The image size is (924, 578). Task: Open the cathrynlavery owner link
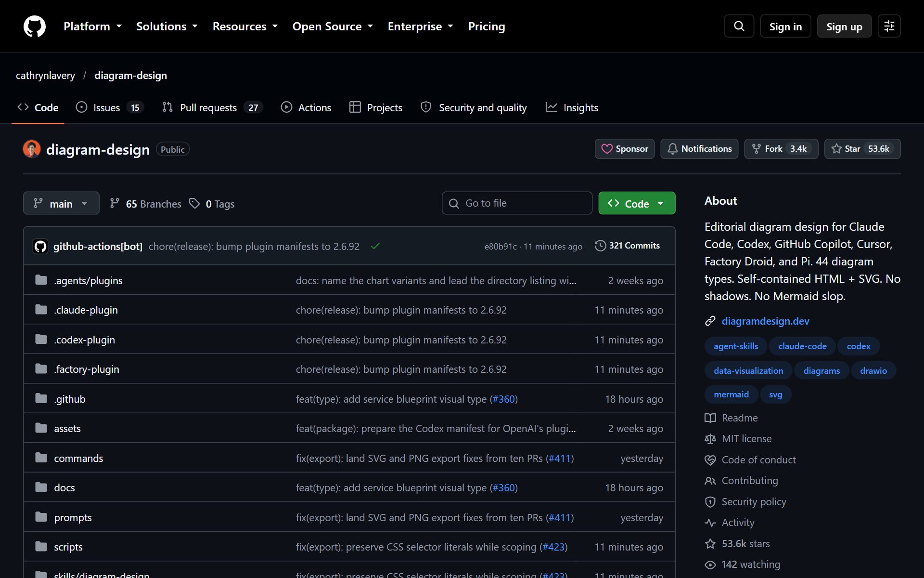tap(46, 76)
